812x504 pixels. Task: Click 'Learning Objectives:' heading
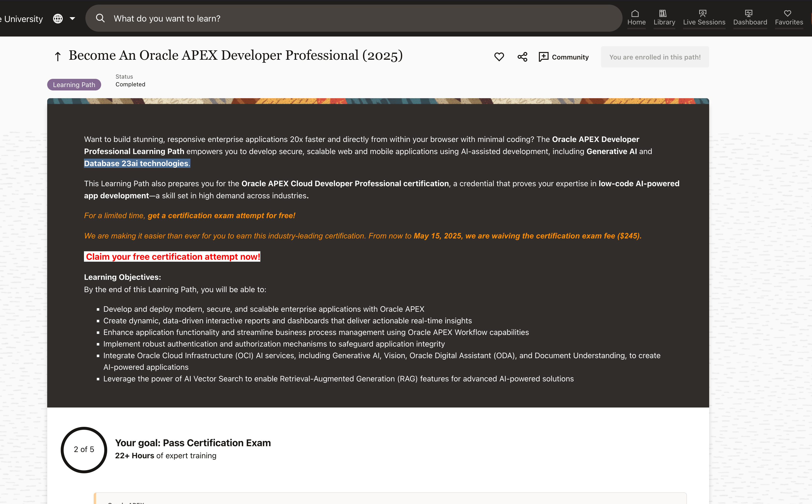(x=122, y=277)
